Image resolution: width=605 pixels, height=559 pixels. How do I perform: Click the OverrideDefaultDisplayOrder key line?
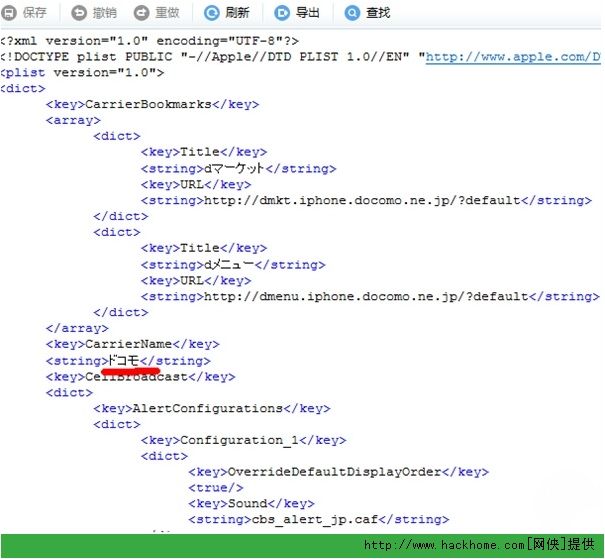click(x=338, y=472)
